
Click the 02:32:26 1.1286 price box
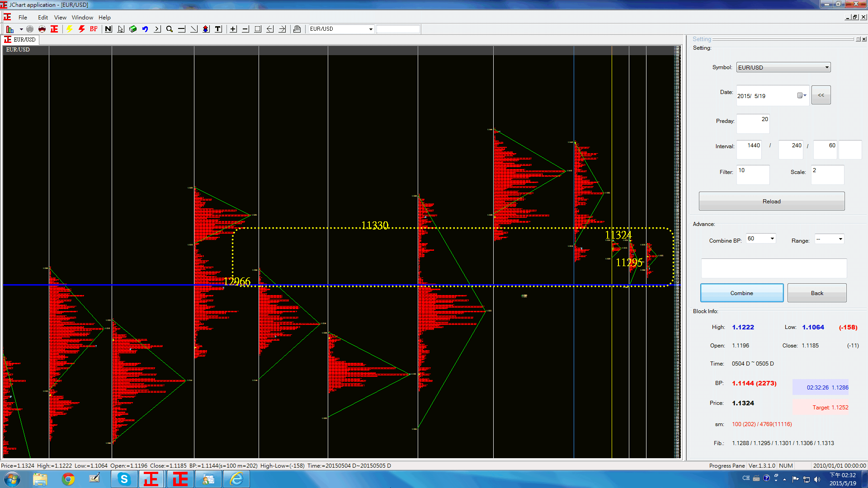tap(821, 387)
